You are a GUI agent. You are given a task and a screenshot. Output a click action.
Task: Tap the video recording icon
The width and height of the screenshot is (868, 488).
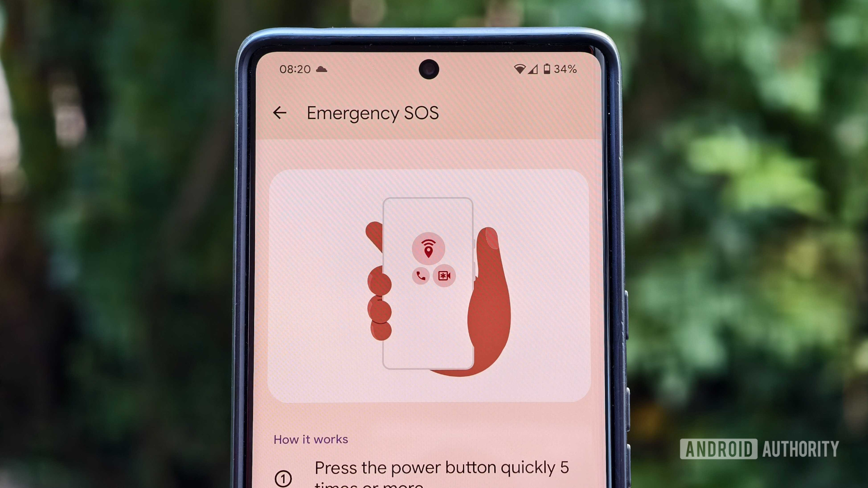444,275
